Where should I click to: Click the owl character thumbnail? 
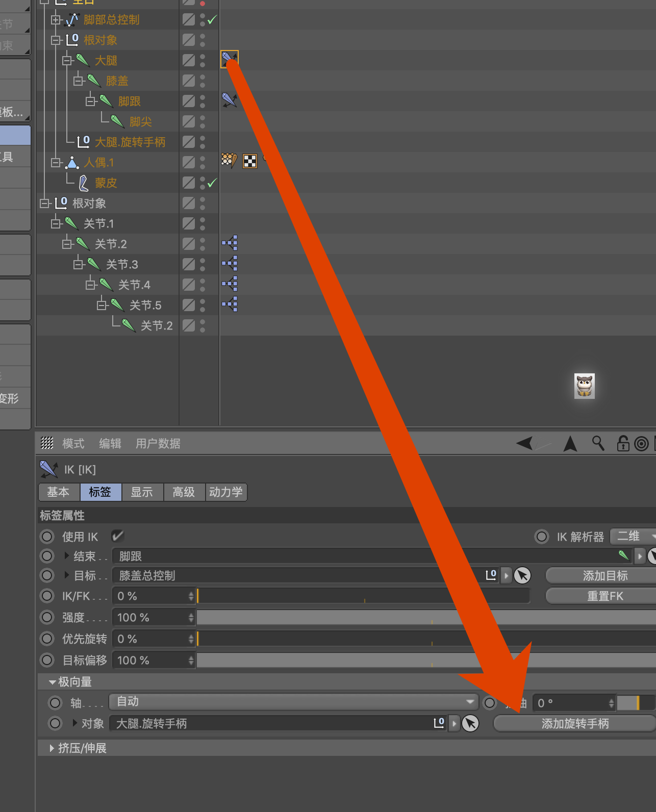point(585,386)
